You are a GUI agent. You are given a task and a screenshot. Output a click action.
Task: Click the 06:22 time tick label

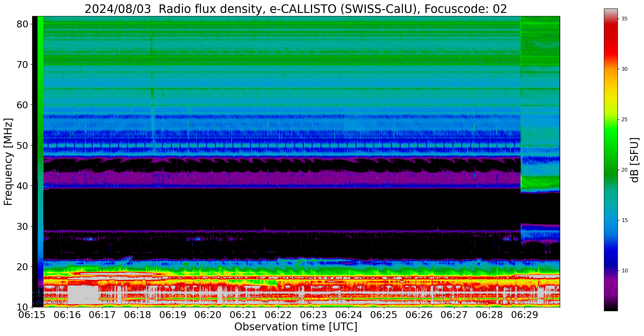pyautogui.click(x=278, y=315)
